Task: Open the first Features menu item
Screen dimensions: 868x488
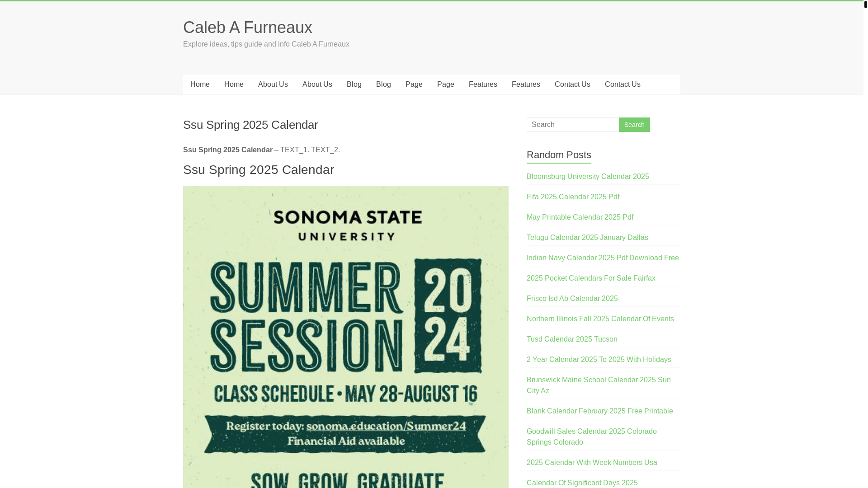Action: click(483, 84)
